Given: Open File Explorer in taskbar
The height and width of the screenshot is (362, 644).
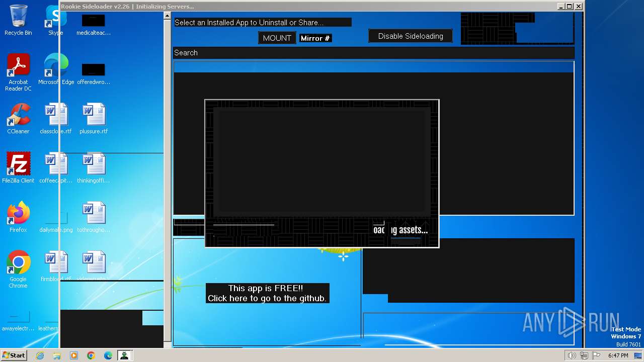Looking at the screenshot, I should click(x=57, y=355).
